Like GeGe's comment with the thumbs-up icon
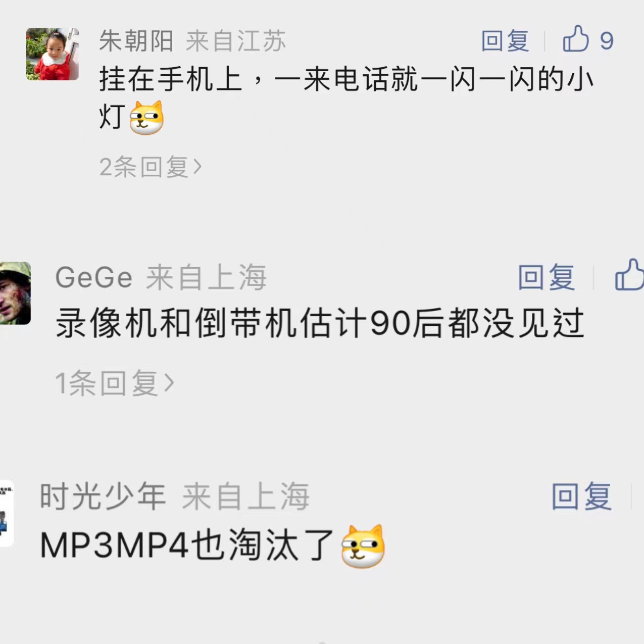644x644 pixels. 629,275
